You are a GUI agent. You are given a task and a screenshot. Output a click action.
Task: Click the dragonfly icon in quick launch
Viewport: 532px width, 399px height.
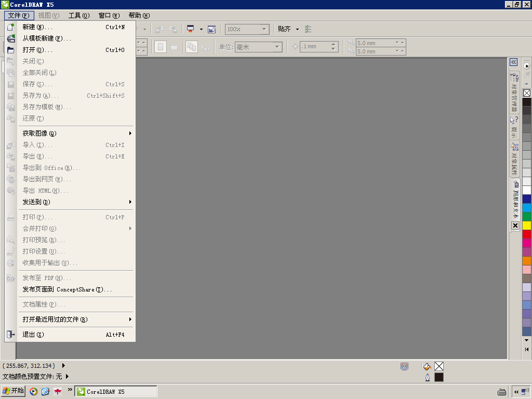pyautogui.click(x=58, y=392)
